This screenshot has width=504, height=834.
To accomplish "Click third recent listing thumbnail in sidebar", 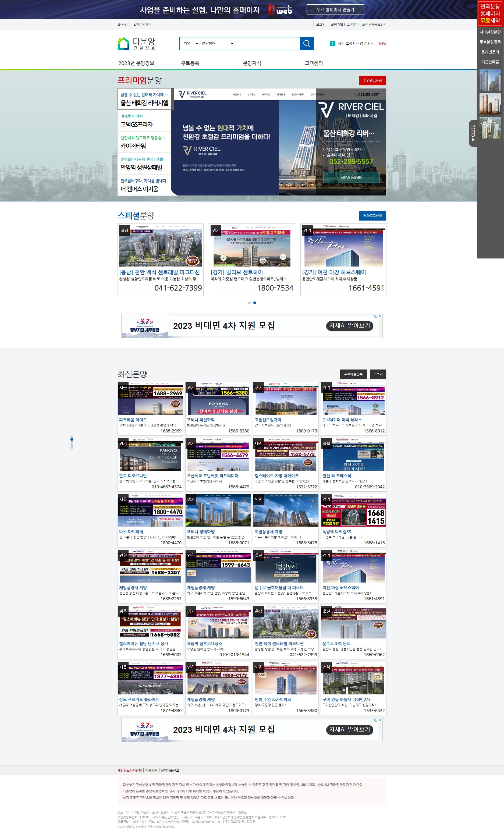I will (490, 128).
